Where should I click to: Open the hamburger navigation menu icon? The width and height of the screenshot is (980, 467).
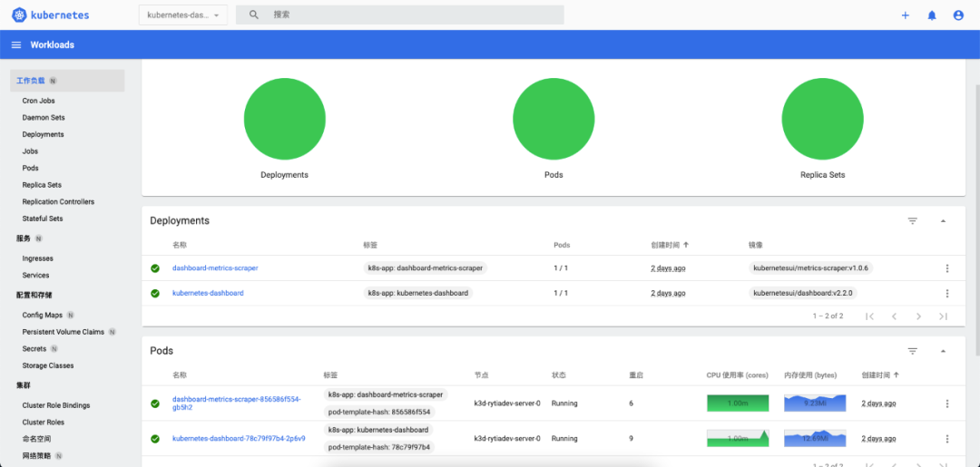17,45
